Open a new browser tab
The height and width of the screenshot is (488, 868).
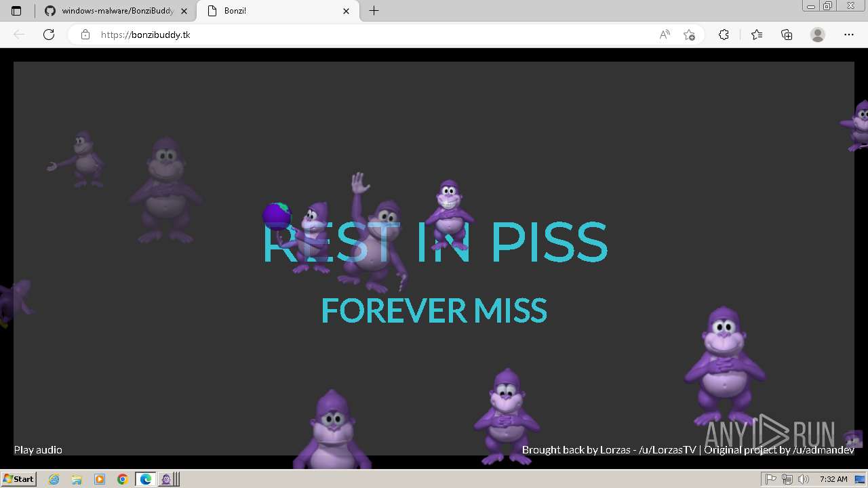[x=374, y=11]
